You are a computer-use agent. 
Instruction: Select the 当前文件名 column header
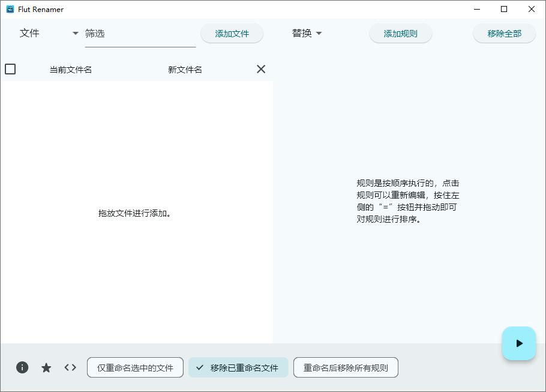pos(70,69)
